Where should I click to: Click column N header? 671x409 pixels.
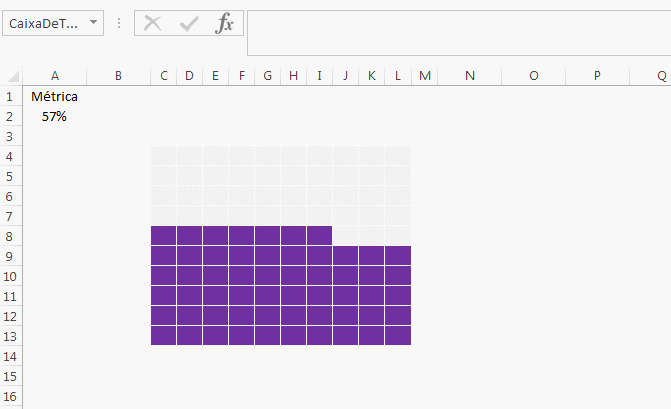[469, 76]
